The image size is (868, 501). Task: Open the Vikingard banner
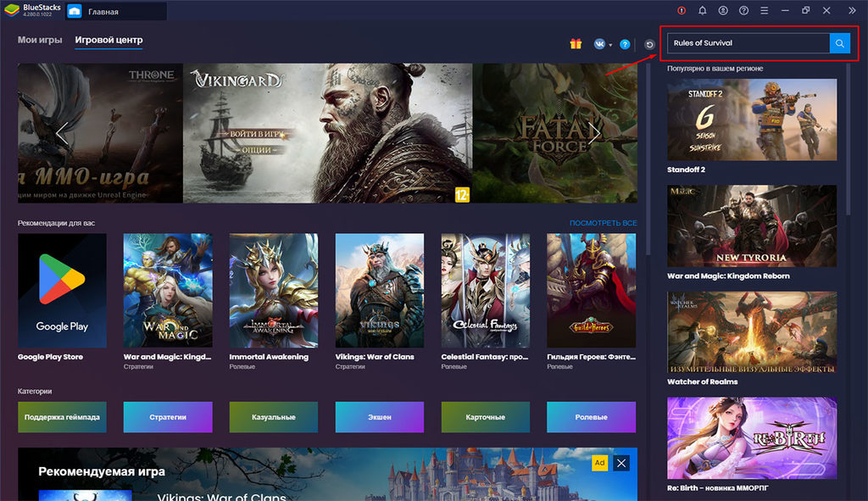(328, 133)
